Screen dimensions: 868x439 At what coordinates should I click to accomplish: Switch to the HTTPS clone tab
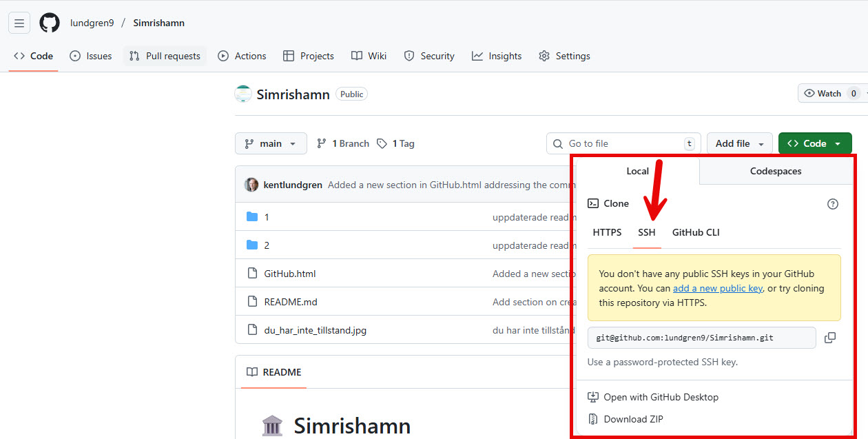tap(607, 232)
